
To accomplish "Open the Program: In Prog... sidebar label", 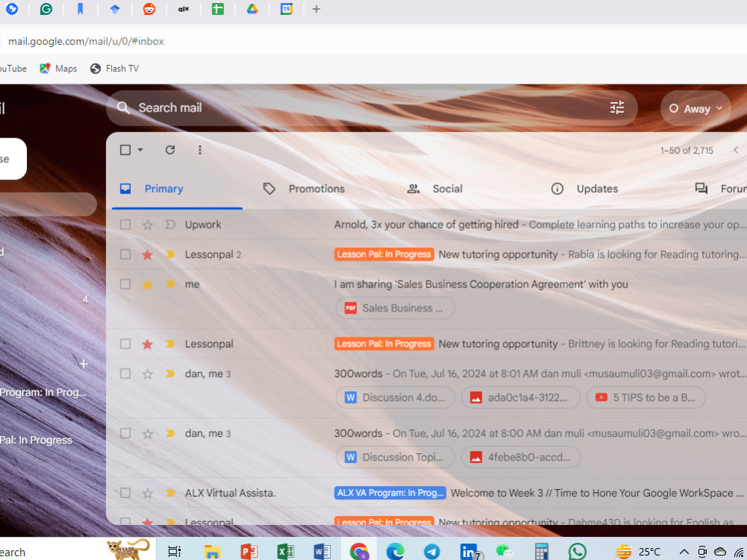I will 43,393.
